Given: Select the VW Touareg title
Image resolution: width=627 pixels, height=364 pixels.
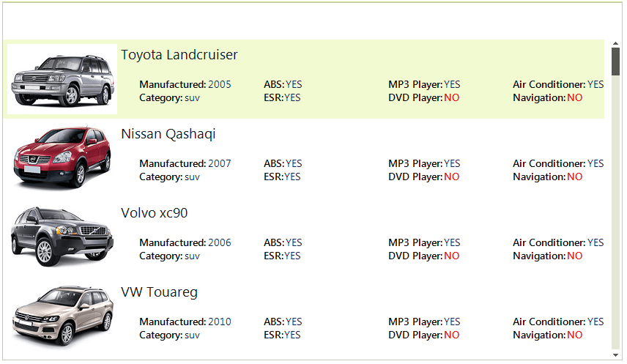Looking at the screenshot, I should [x=159, y=292].
